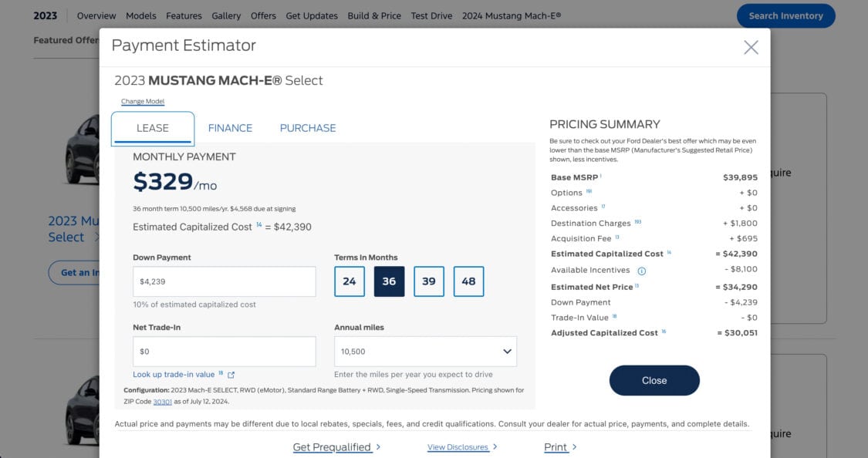Open Offers in the top navigation
The height and width of the screenshot is (458, 868).
(264, 16)
